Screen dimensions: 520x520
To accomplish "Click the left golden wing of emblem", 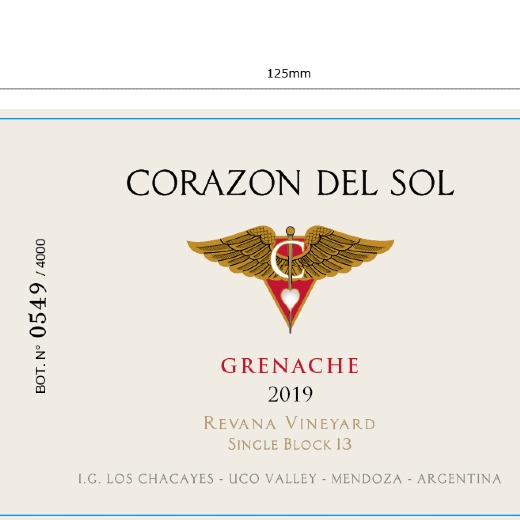I will (233, 250).
